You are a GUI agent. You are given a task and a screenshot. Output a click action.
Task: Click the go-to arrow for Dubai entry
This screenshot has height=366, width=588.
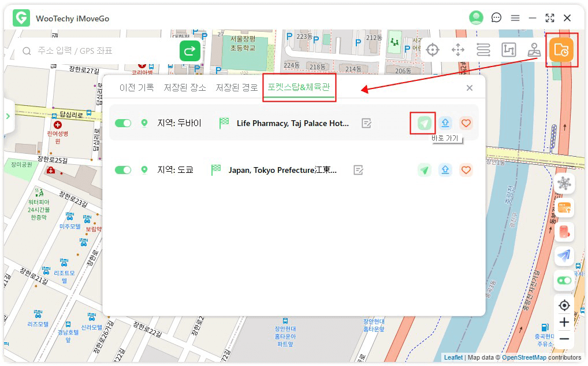click(x=425, y=123)
